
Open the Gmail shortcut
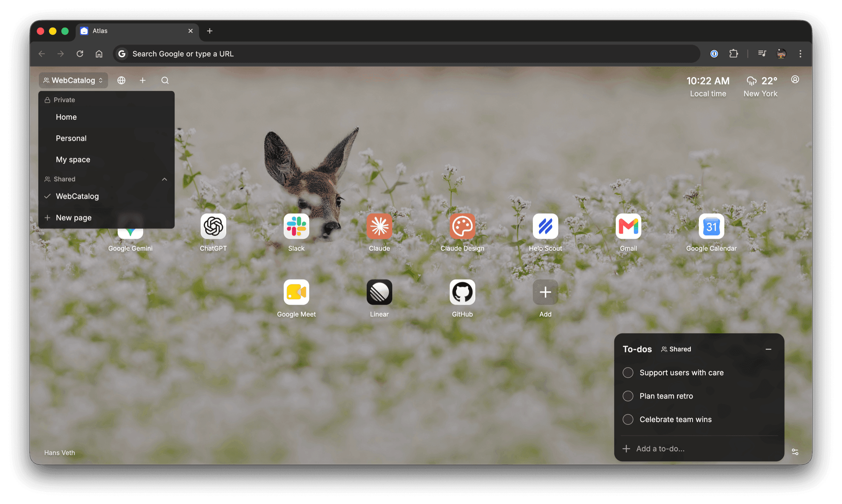(628, 226)
